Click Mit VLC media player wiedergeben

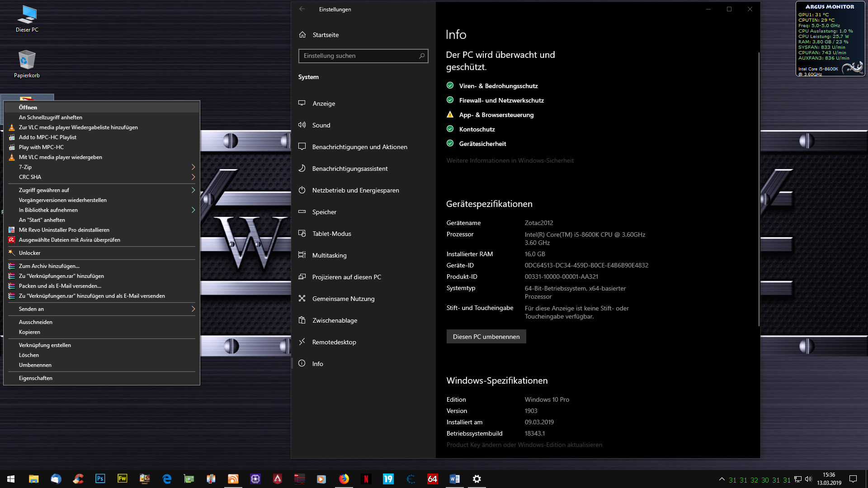[61, 157]
